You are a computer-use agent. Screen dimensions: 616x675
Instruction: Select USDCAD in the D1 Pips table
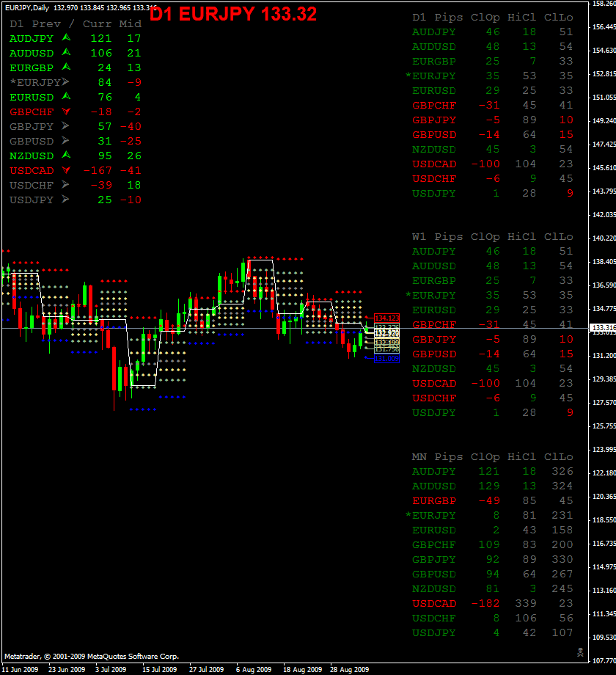pyautogui.click(x=434, y=164)
